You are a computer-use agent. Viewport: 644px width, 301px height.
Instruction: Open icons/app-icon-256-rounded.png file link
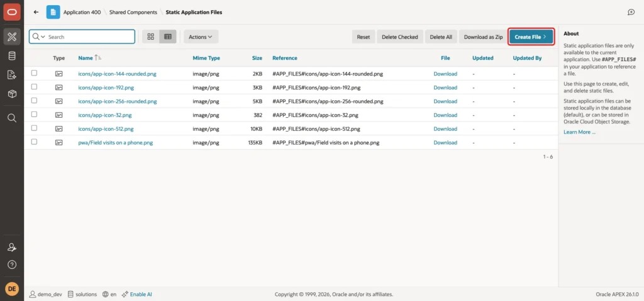tap(118, 101)
